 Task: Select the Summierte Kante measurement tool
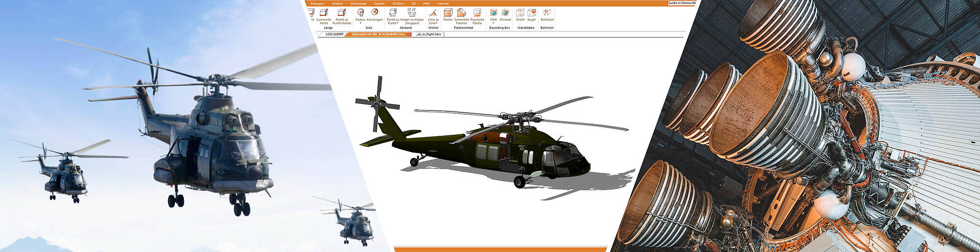[323, 16]
